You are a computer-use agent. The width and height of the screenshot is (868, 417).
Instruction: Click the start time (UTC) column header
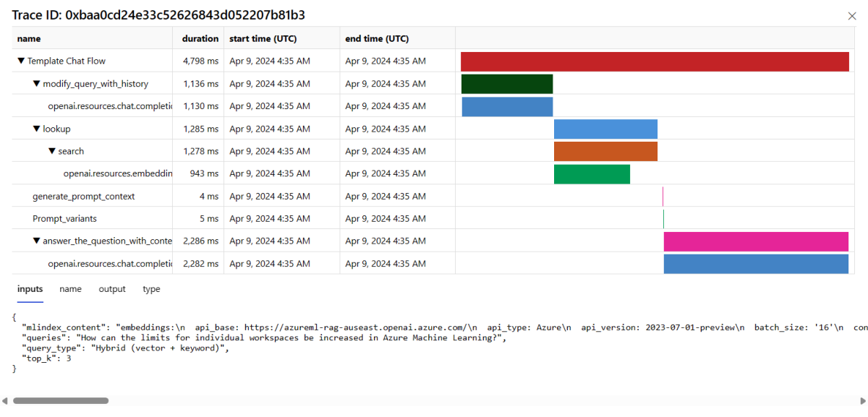263,39
